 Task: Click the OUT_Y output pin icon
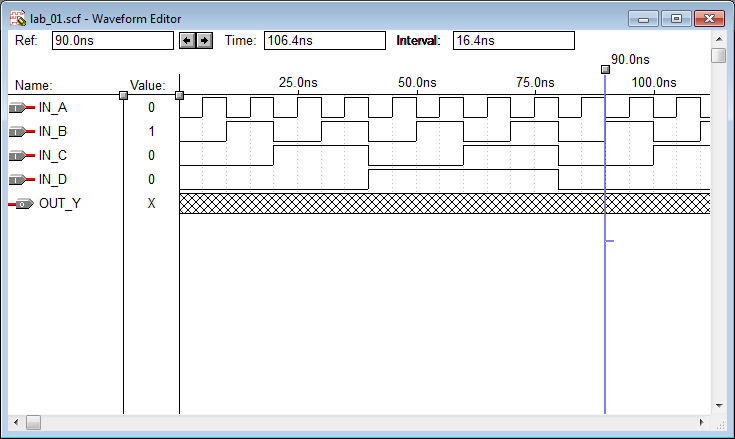(22, 204)
